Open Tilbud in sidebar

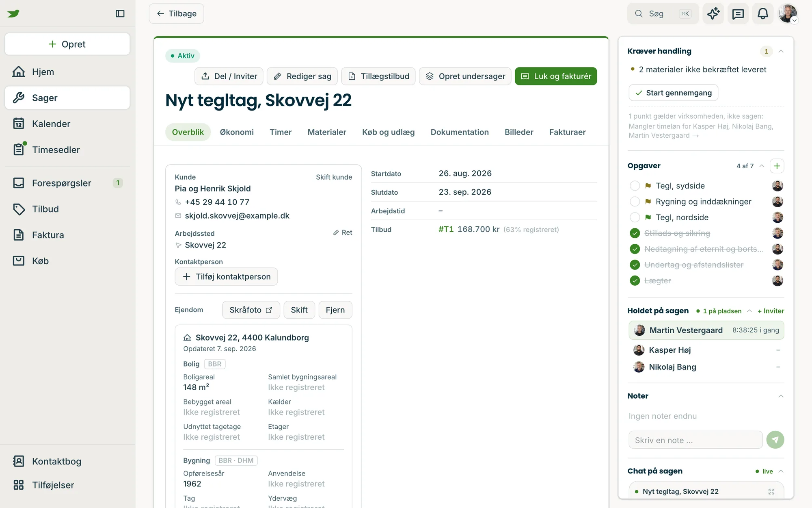click(67, 209)
